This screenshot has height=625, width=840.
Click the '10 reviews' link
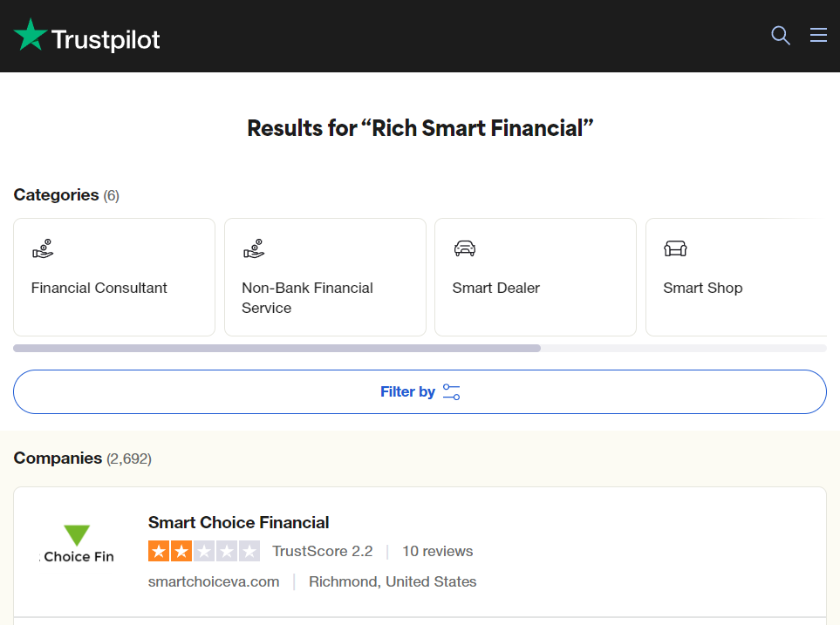pyautogui.click(x=437, y=551)
